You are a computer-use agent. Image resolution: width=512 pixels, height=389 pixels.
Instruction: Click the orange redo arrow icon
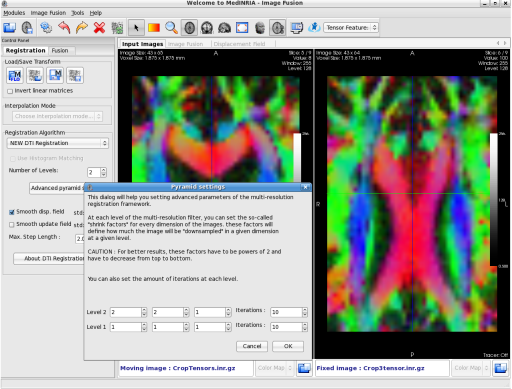click(82, 27)
